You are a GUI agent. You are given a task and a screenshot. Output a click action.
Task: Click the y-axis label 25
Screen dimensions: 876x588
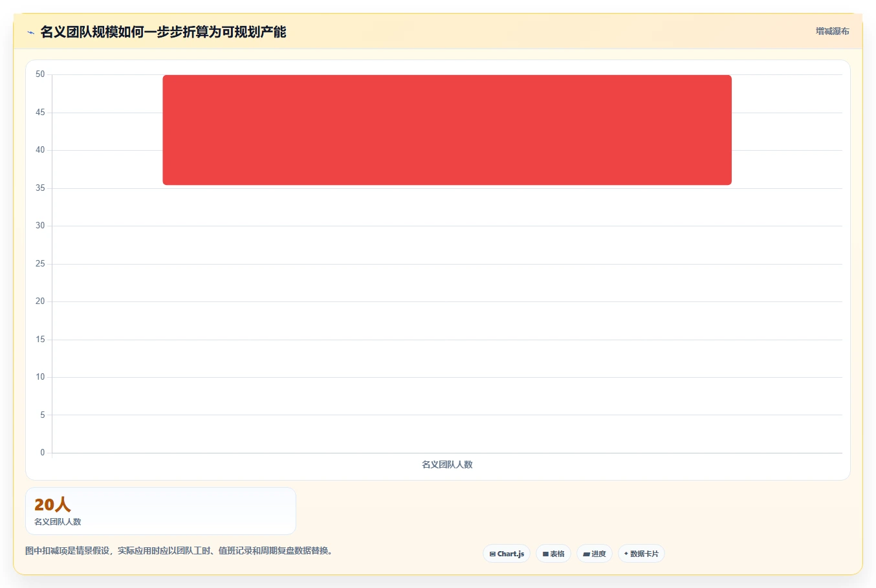coord(40,264)
